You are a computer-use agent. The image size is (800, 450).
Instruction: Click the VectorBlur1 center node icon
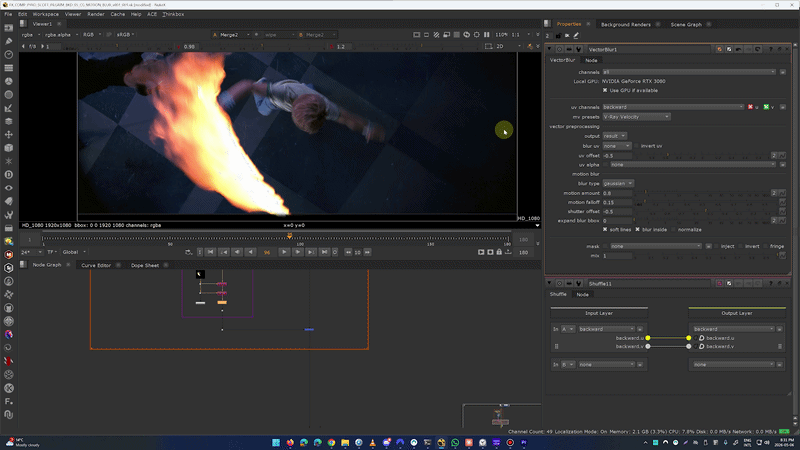560,49
